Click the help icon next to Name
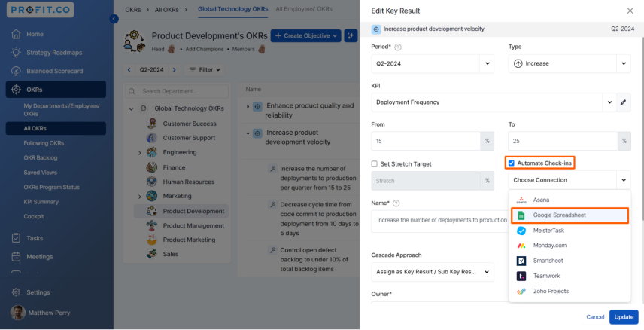Image resolution: width=644 pixels, height=330 pixels. click(x=396, y=203)
